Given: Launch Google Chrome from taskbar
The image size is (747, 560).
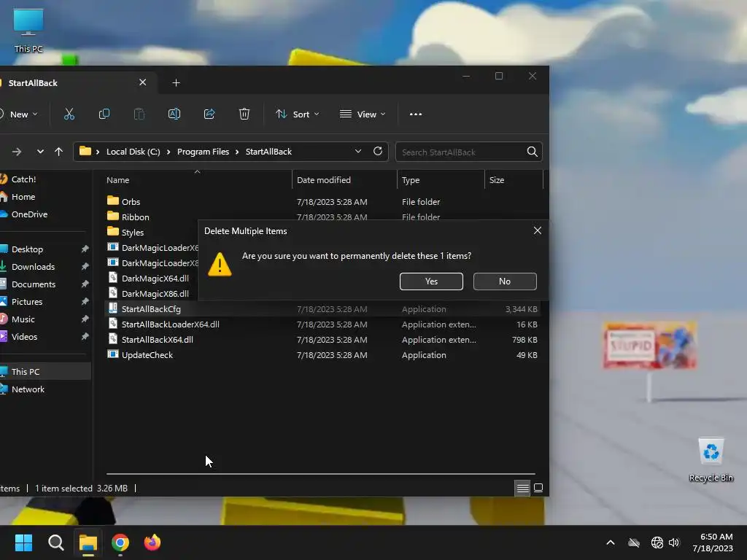Looking at the screenshot, I should [x=120, y=542].
